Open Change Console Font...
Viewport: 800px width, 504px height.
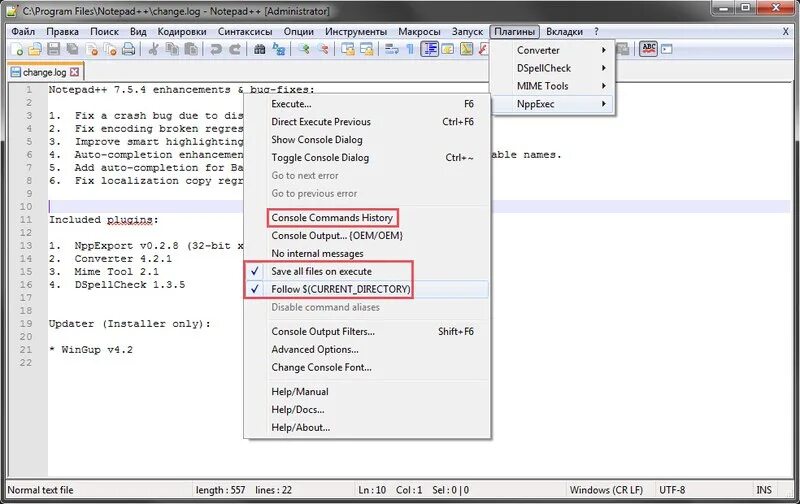[366, 367]
